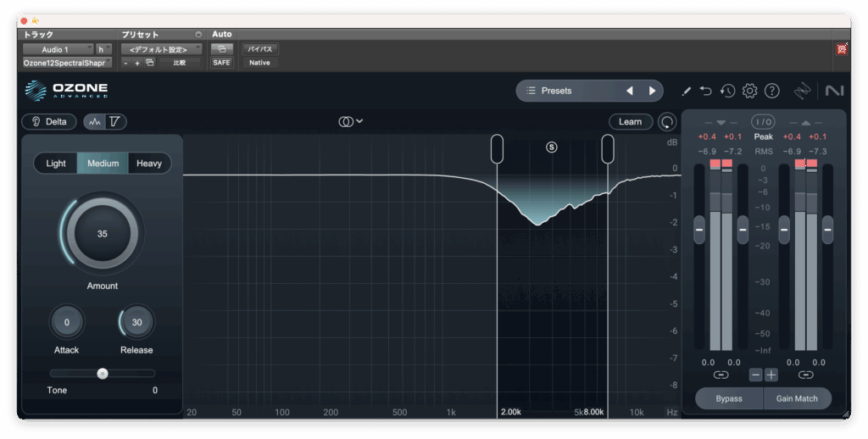Expand the <デフォルト設定> preset dropdown
Viewport: 868px width, 439px height.
162,50
